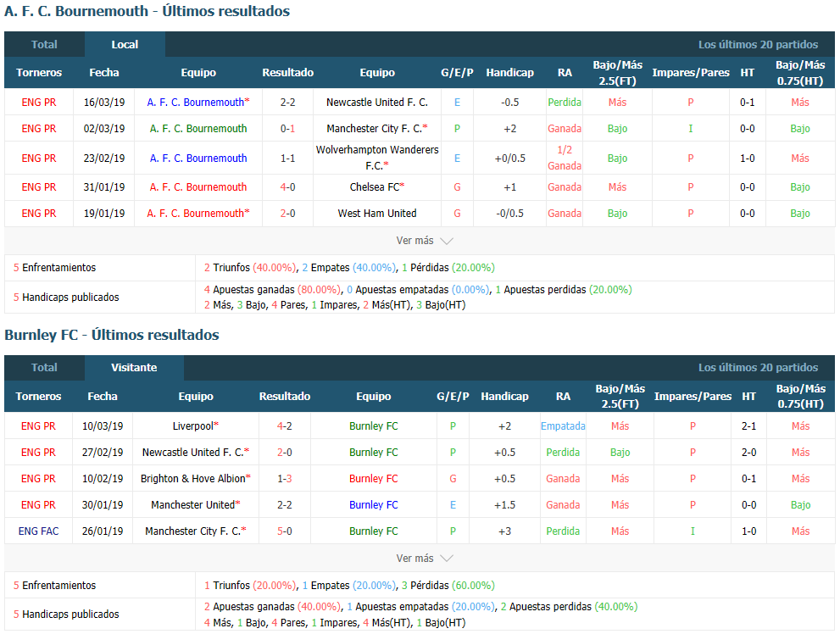Click the +0/0.5 handicap value
The width and height of the screenshot is (840, 634).
pyautogui.click(x=510, y=158)
